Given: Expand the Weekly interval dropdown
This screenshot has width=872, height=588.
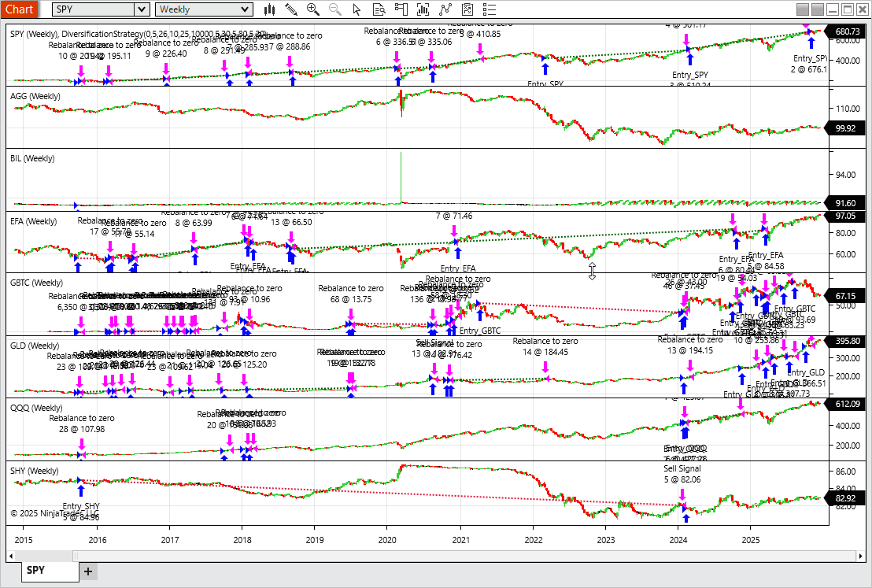Looking at the screenshot, I should tap(246, 9).
